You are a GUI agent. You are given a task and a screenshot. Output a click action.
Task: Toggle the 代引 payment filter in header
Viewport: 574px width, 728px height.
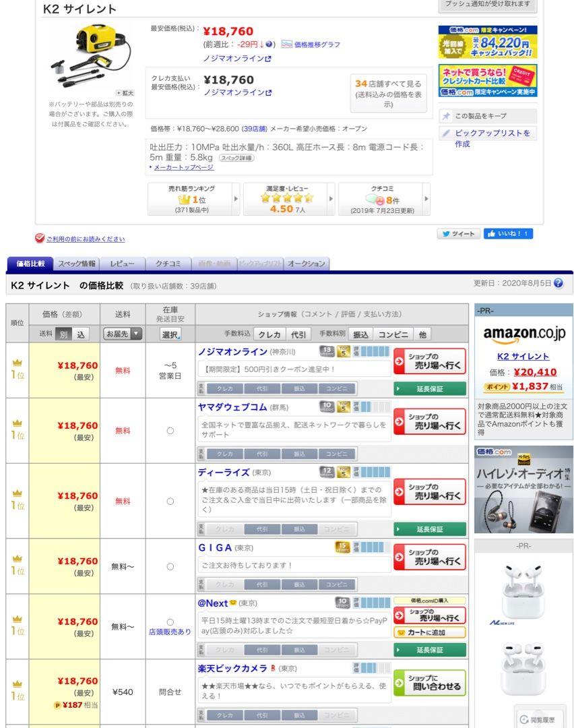[x=298, y=334]
